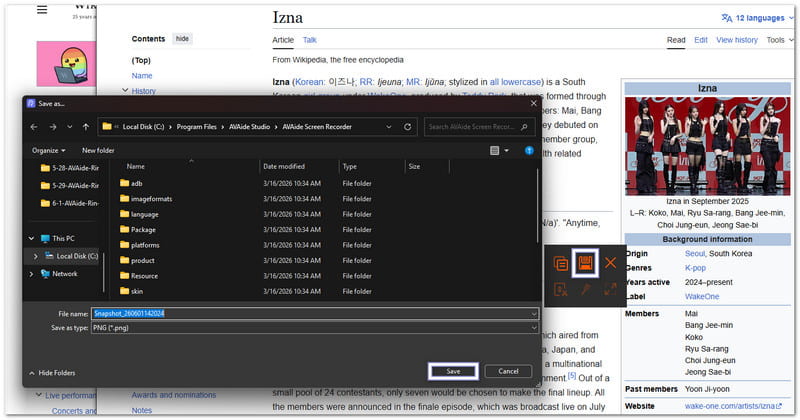Collapse the This PC tree node
The height and width of the screenshot is (420, 800).
point(32,238)
